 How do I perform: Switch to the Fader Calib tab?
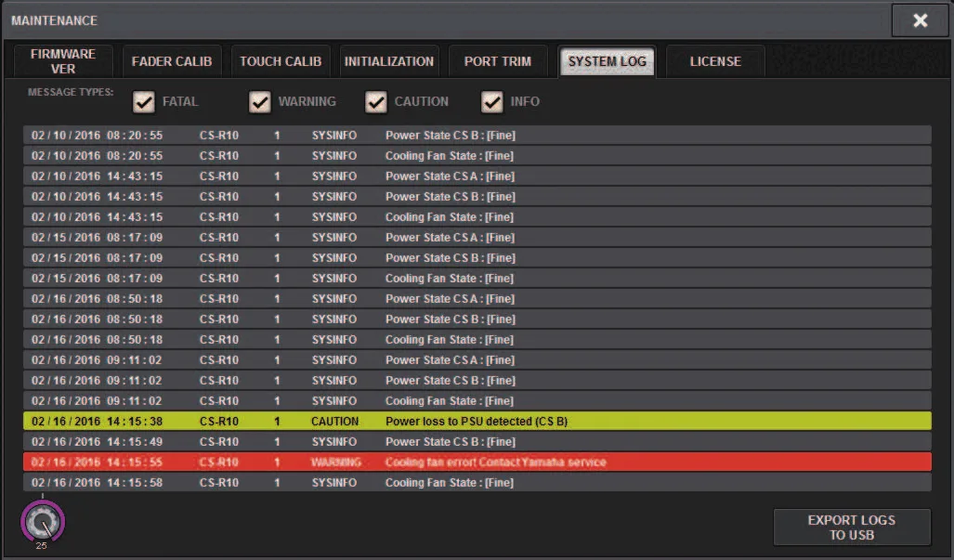coord(172,61)
